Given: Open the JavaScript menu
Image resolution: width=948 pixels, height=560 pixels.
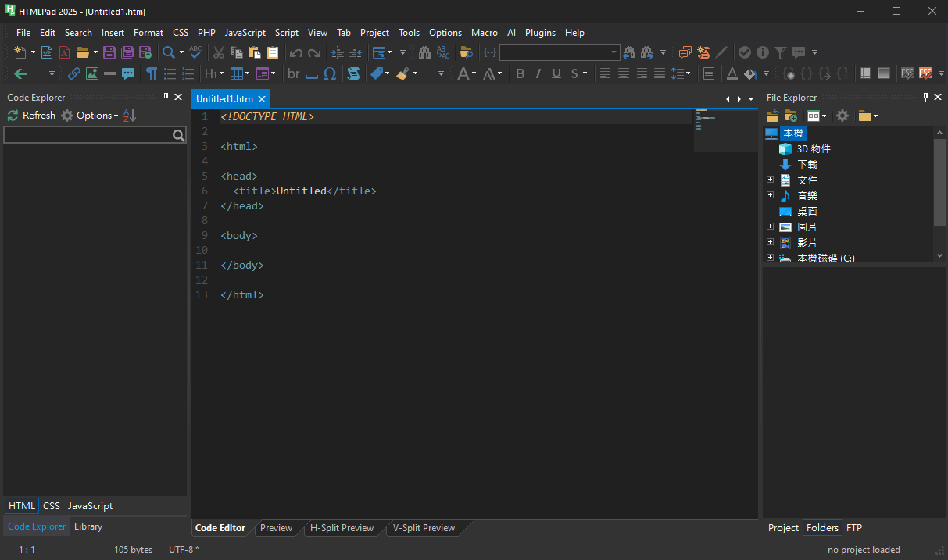Looking at the screenshot, I should (x=245, y=33).
